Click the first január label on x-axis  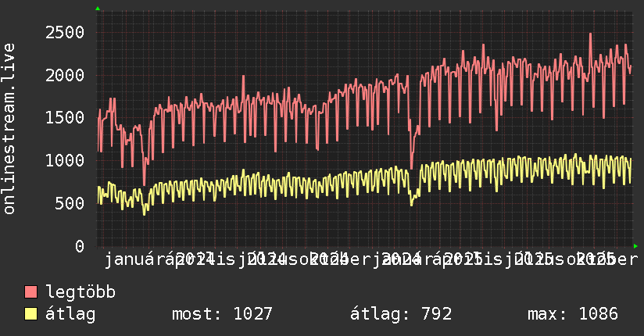[131, 259]
